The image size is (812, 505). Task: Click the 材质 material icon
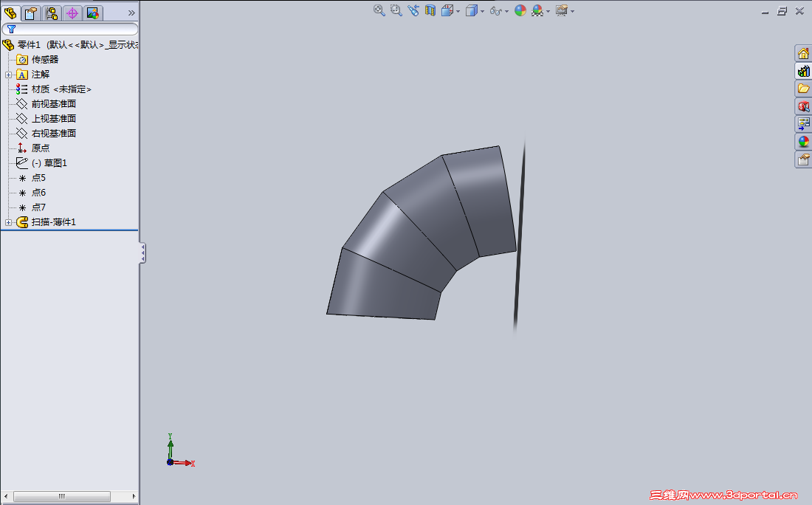[x=21, y=89]
